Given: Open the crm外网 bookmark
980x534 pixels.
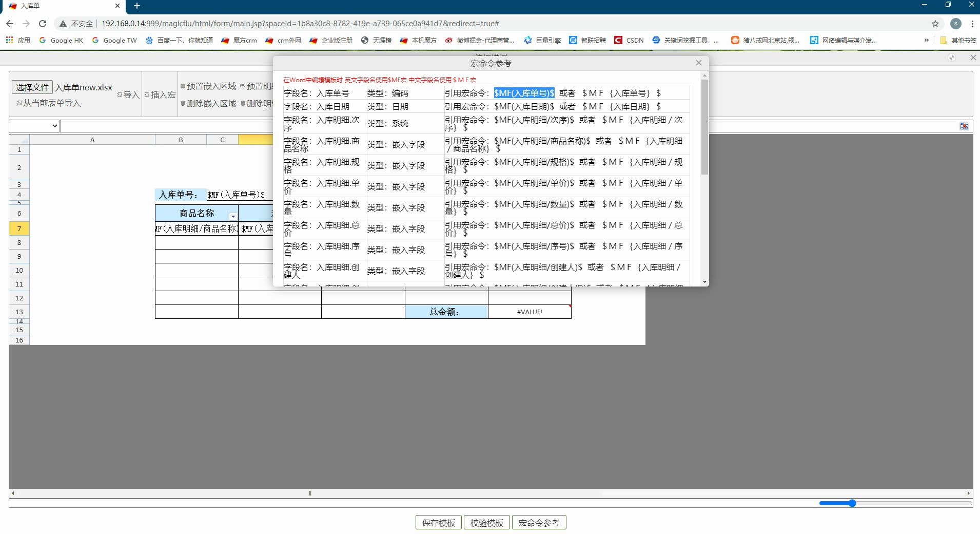Looking at the screenshot, I should (x=283, y=40).
